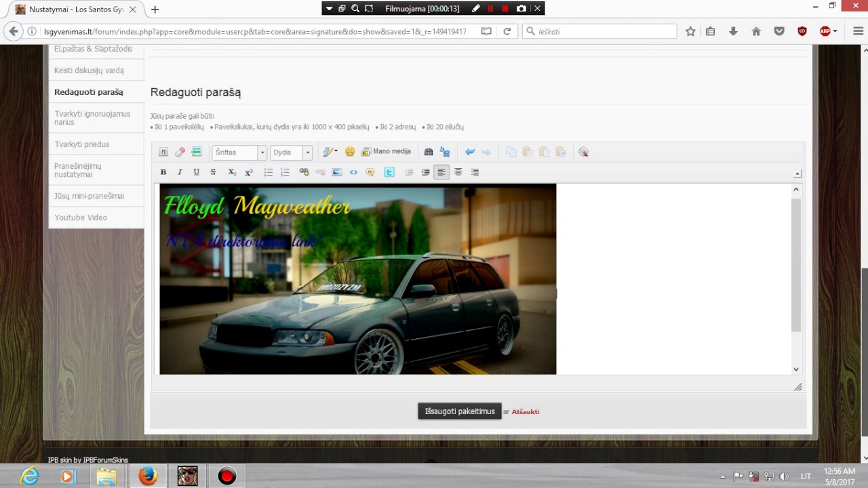
Task: Click the eraser remove-format icon
Action: click(x=180, y=152)
